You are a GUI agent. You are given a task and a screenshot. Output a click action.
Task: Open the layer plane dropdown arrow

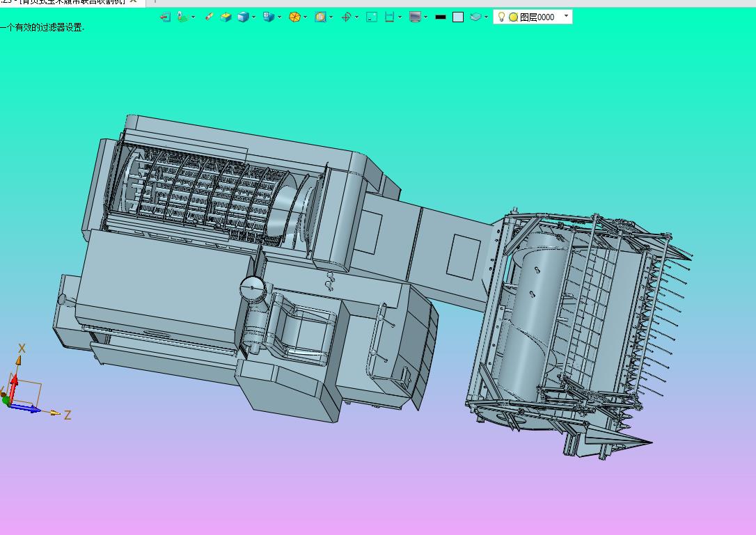(x=487, y=17)
